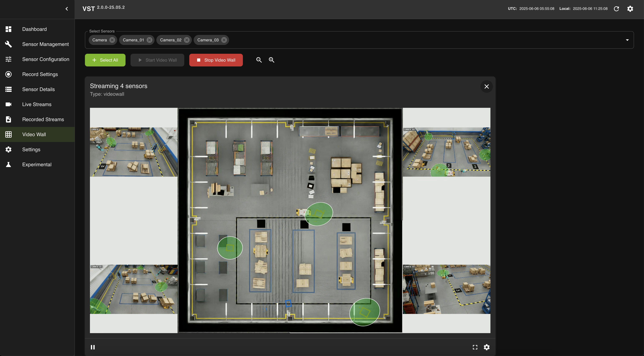Remove the Camera_01 chip
Image resolution: width=644 pixels, height=356 pixels.
[149, 40]
